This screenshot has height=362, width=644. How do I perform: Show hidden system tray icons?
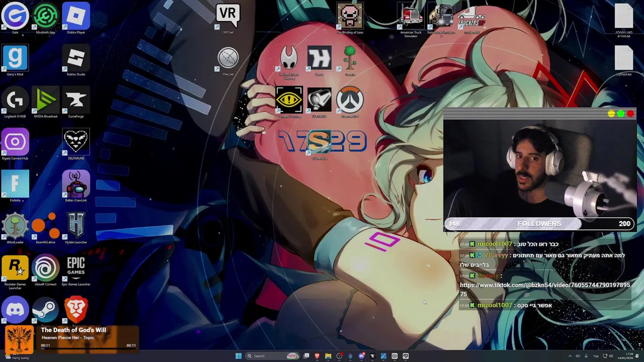(x=570, y=356)
